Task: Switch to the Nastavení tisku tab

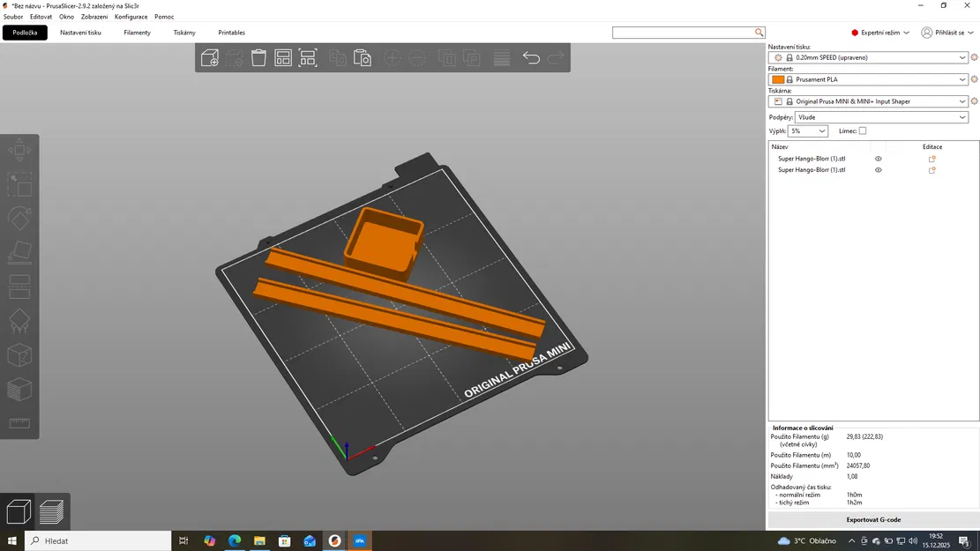Action: click(80, 32)
